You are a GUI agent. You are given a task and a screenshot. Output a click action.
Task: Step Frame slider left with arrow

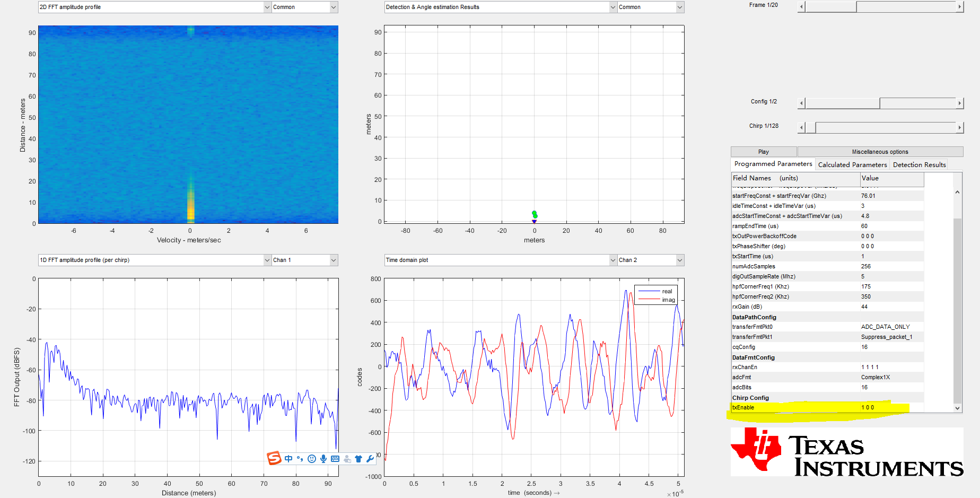click(801, 7)
